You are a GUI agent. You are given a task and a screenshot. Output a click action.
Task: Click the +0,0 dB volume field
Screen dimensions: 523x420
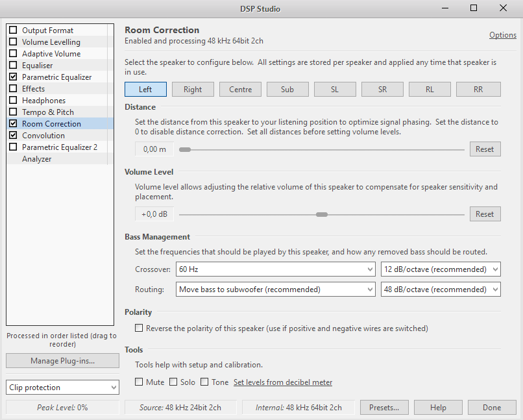pos(154,214)
